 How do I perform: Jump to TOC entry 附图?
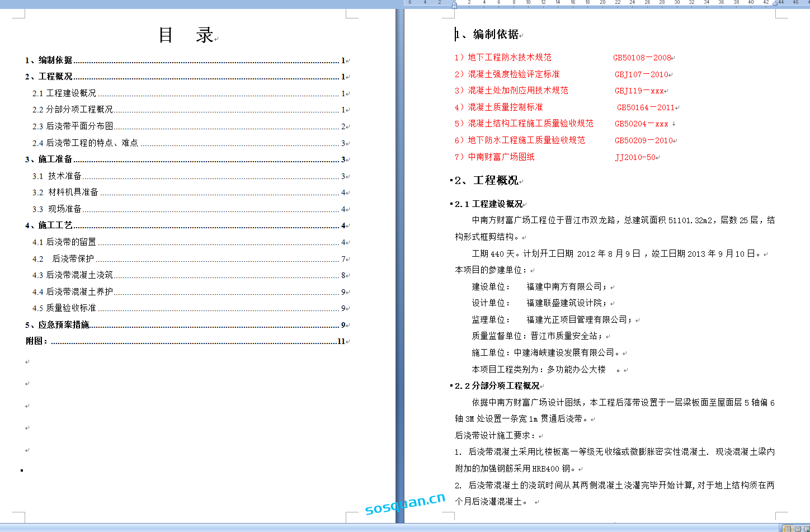[x=37, y=341]
